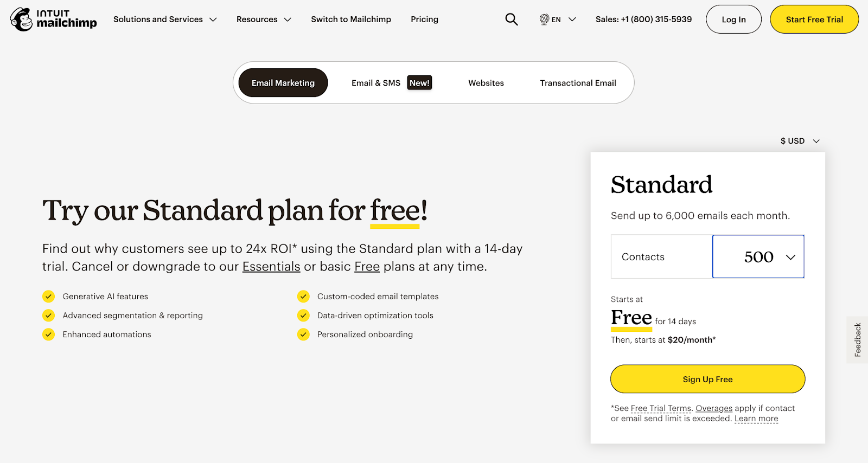Open the EN language dropdown chevron
The width and height of the screenshot is (868, 463).
(x=572, y=19)
